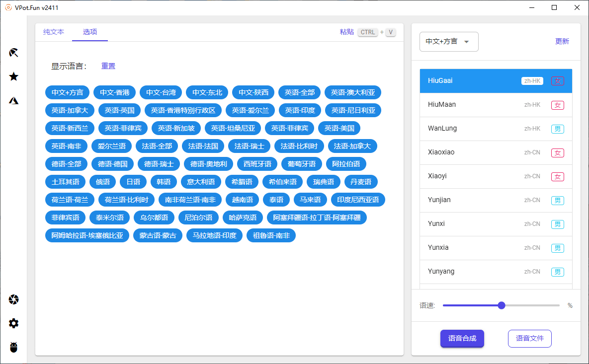This screenshot has width=589, height=364.
Task: Click the Azure triangle icon in sidebar
Action: pyautogui.click(x=14, y=100)
